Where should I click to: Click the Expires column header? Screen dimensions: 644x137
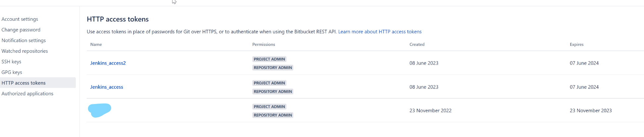(576, 44)
